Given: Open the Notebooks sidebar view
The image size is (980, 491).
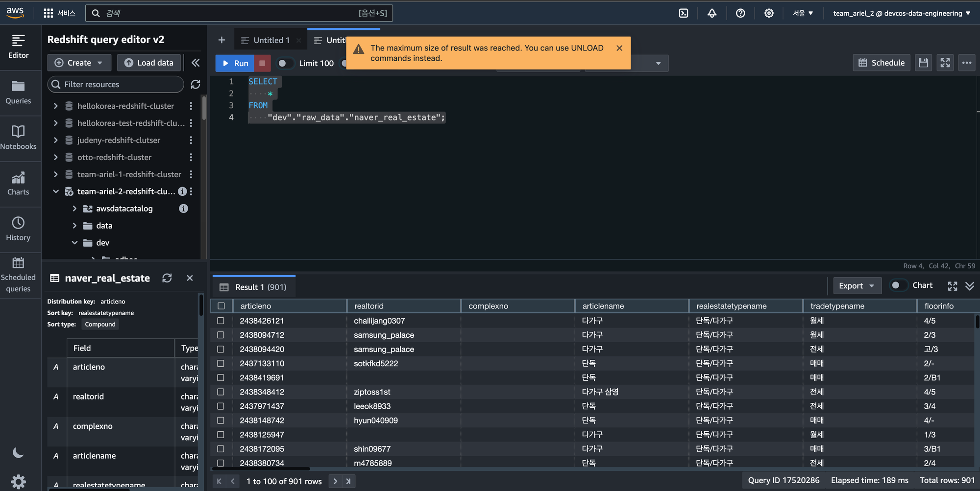Looking at the screenshot, I should click(18, 138).
